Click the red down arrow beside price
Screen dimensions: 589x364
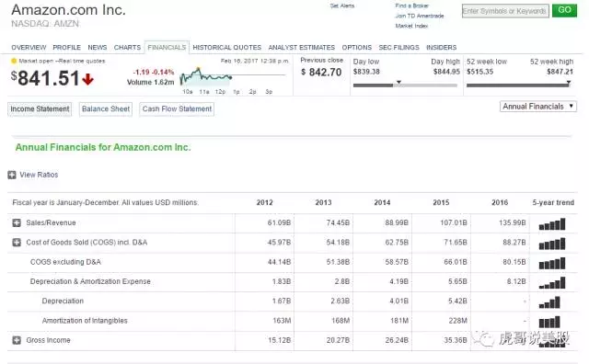88,79
